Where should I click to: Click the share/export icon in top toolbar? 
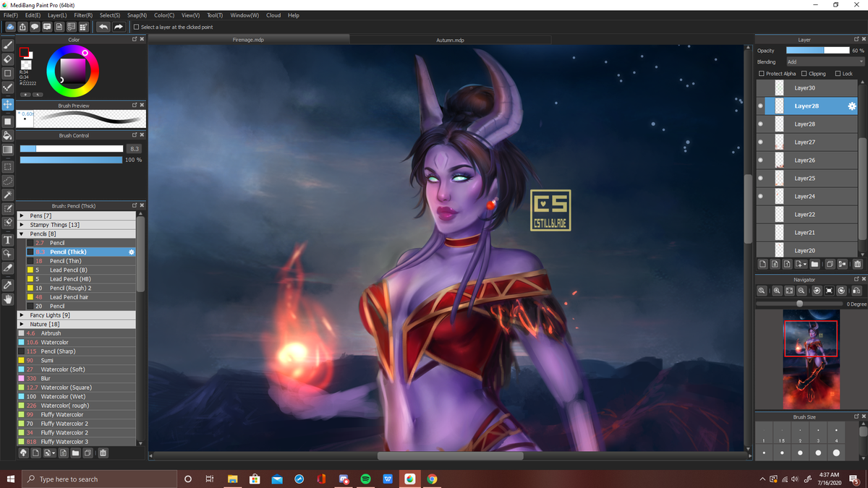[22, 27]
